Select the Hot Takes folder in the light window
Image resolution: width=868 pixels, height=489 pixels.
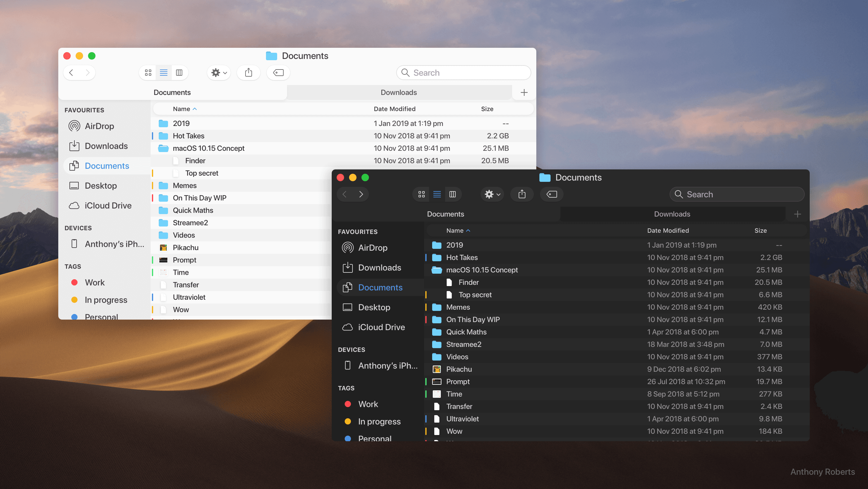(343, 136)
